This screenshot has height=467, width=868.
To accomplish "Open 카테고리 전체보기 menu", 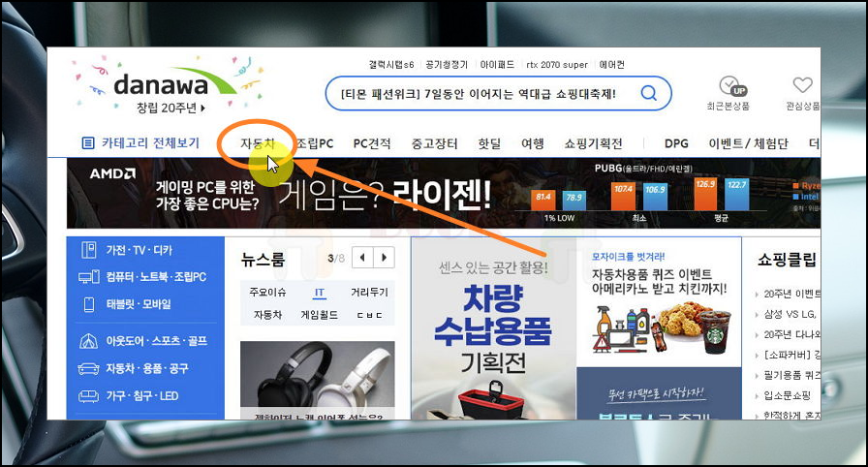I will pyautogui.click(x=150, y=143).
